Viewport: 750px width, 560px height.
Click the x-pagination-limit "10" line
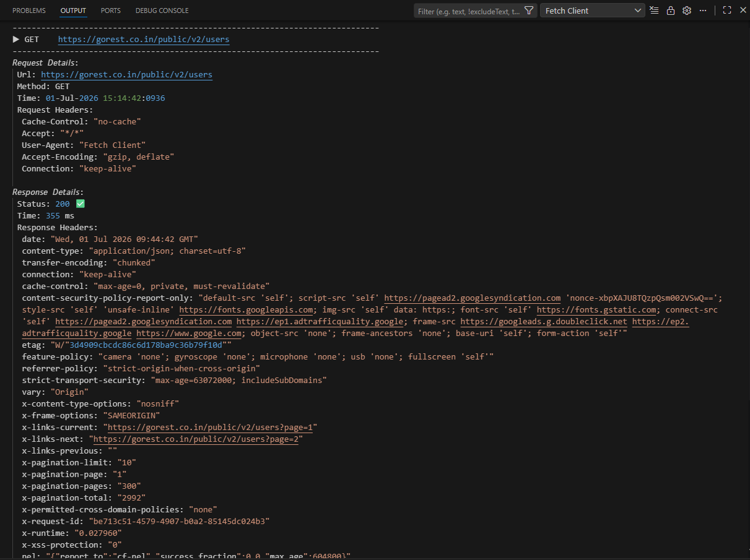(x=79, y=463)
